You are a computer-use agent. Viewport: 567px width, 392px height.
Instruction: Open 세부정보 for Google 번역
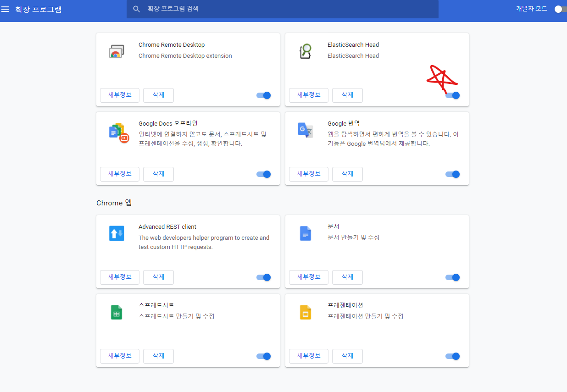tap(309, 174)
